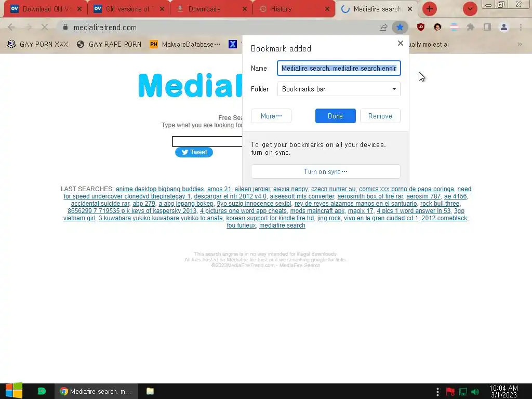Open the tray overflow three-dot icon
This screenshot has height=399, width=532.
click(437, 392)
